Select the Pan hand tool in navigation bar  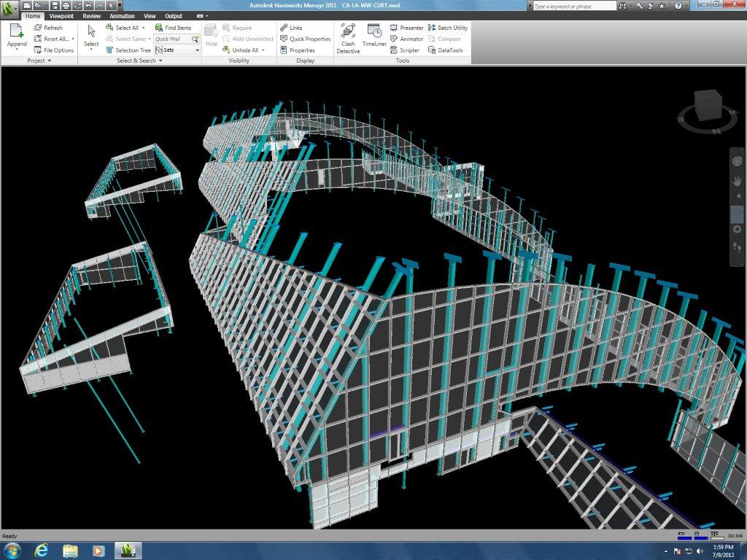(737, 180)
